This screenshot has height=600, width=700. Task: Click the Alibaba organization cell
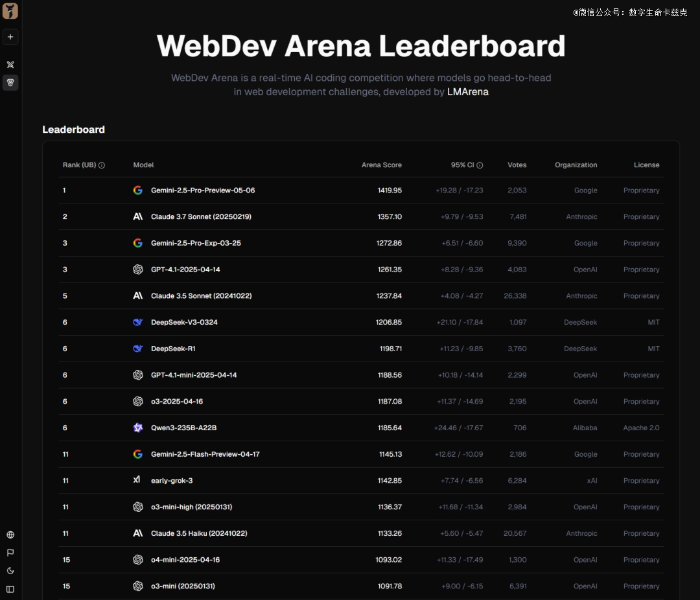coord(585,428)
